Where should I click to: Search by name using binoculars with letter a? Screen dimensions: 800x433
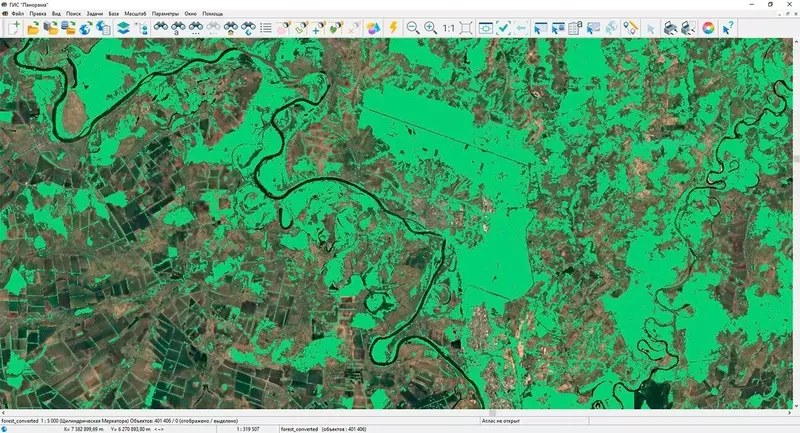[x=178, y=28]
